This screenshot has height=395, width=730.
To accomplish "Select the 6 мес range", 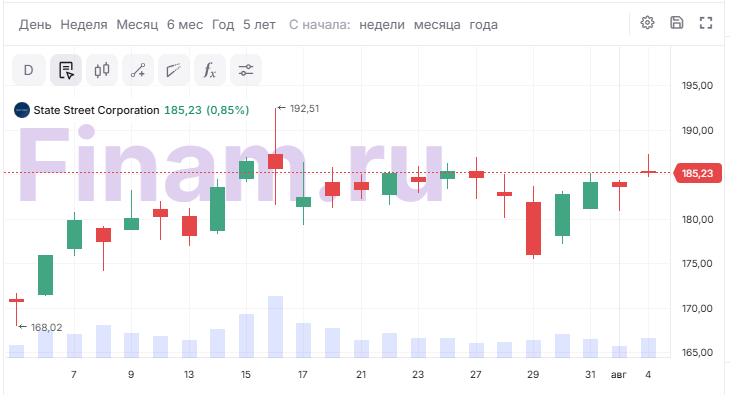I will point(185,25).
